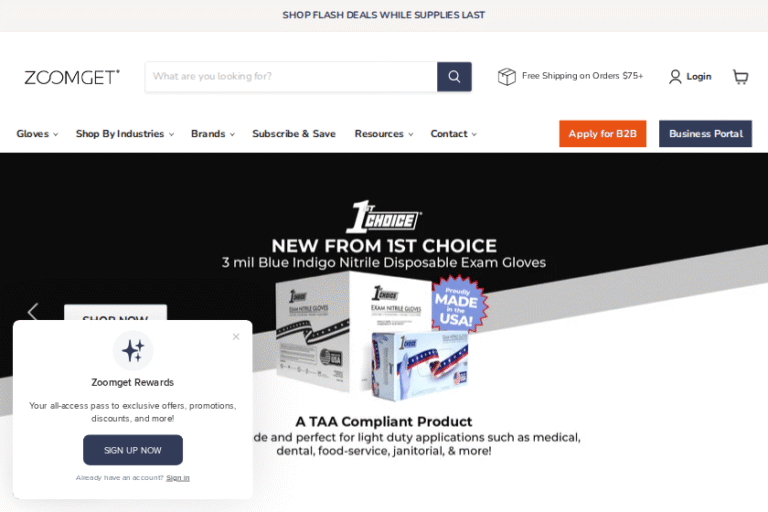Viewport: 768px width, 512px height.
Task: Expand the Gloves dropdown menu
Action: point(37,134)
